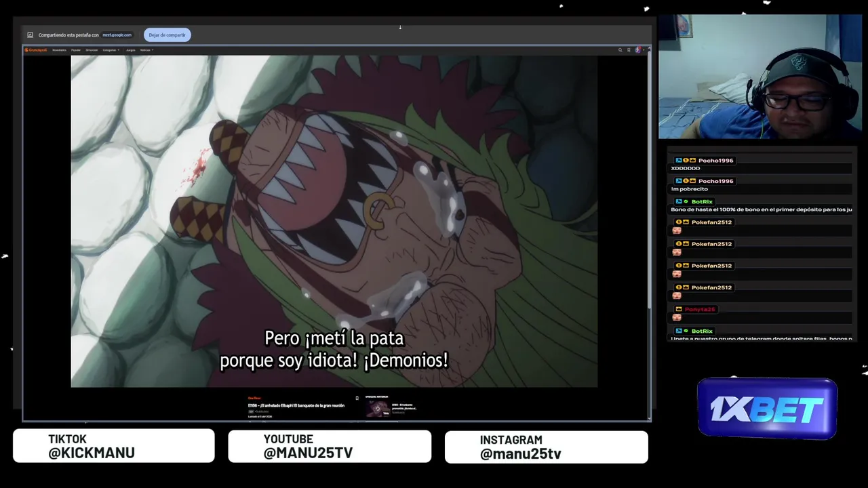Image resolution: width=868 pixels, height=488 pixels.
Task: Open the Popular menu item
Action: pyautogui.click(x=76, y=50)
